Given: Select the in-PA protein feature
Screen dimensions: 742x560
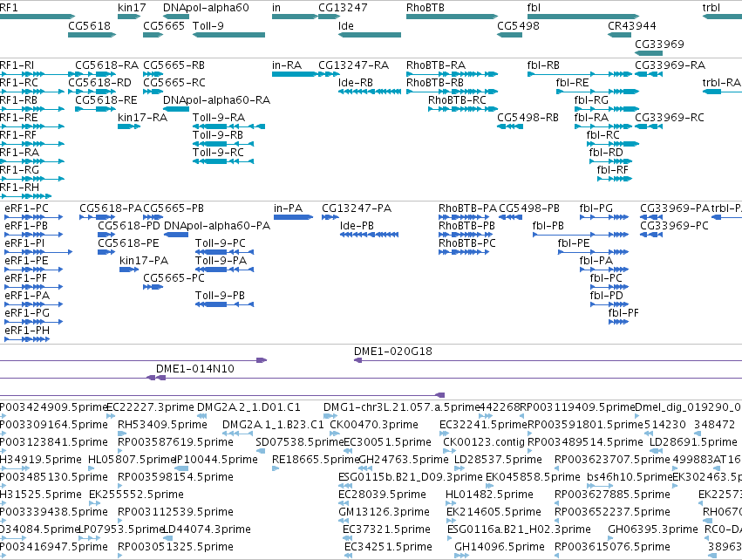Looking at the screenshot, I should [x=293, y=217].
